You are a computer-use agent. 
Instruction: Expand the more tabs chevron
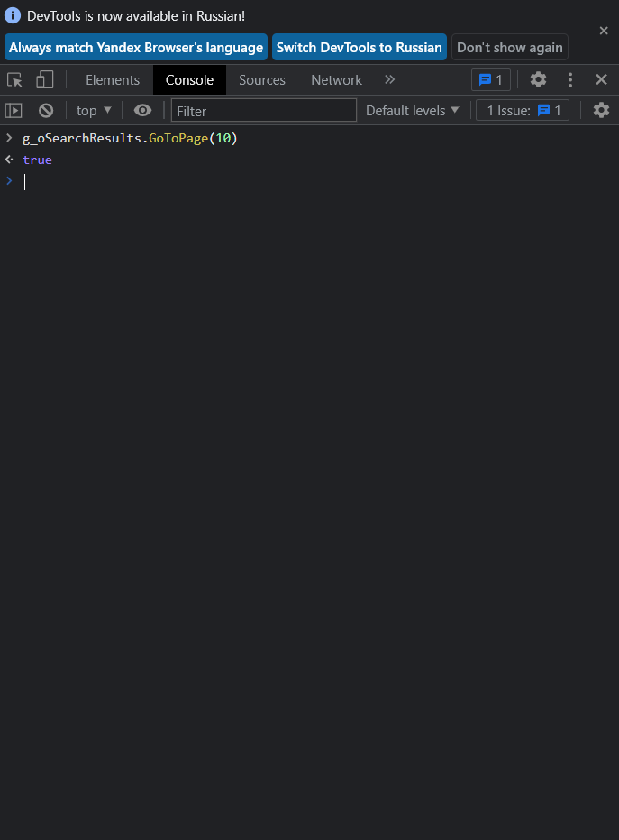[389, 80]
